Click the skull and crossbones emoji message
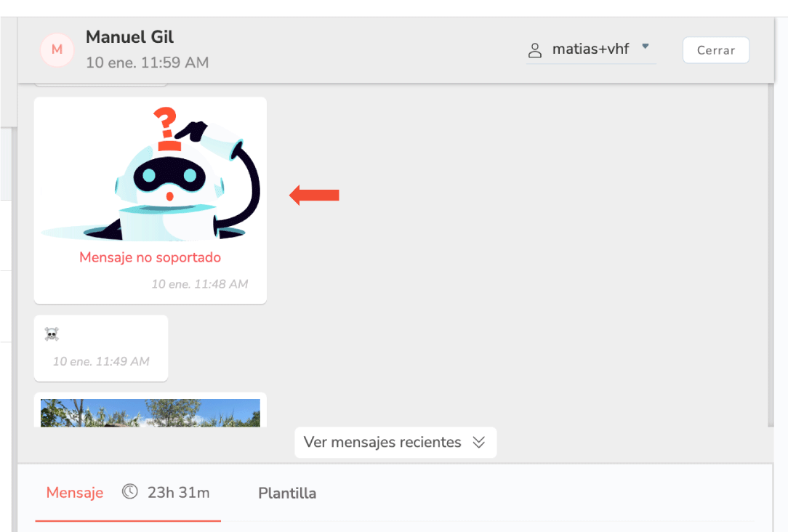Screen dimensions: 788x532 point(52,334)
